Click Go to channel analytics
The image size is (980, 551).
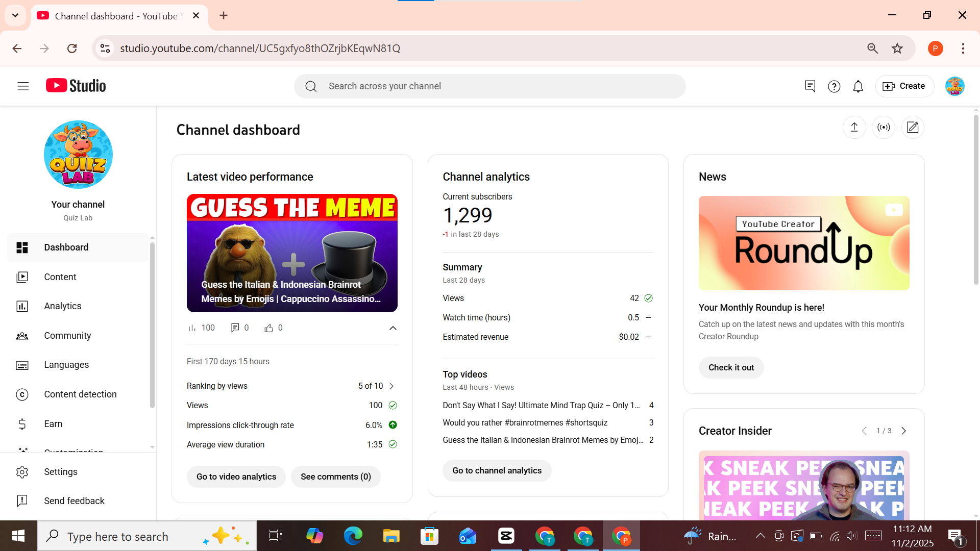coord(496,470)
